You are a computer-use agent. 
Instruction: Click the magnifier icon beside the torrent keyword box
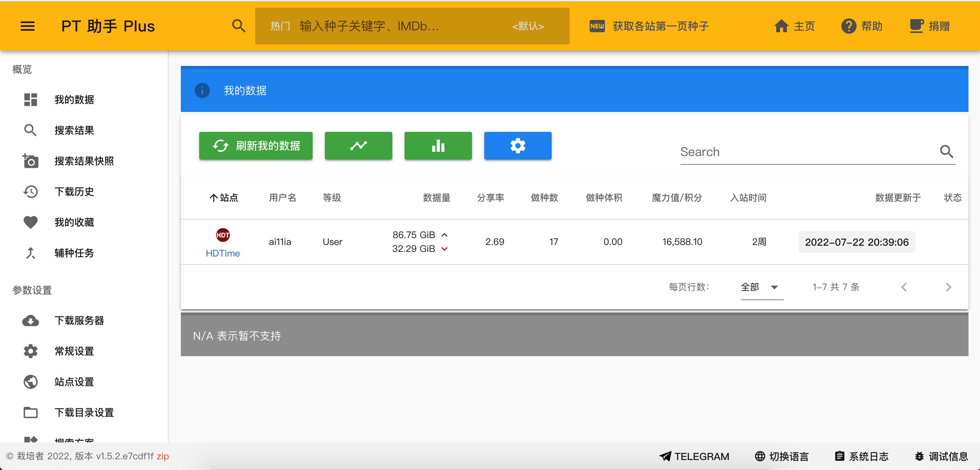pos(239,26)
